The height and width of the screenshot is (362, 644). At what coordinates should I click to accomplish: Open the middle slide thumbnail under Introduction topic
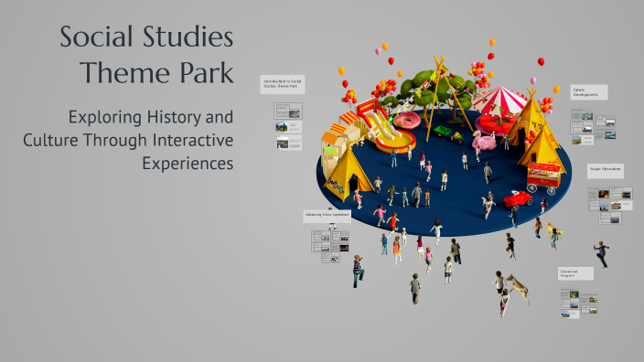[288, 126]
